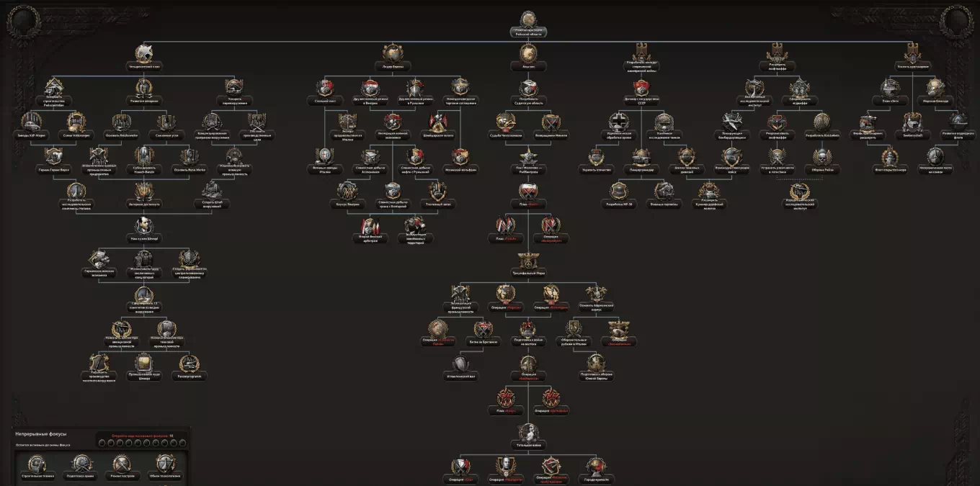Select the Оборона Рейха skull icon
The height and width of the screenshot is (486, 980).
tap(822, 158)
